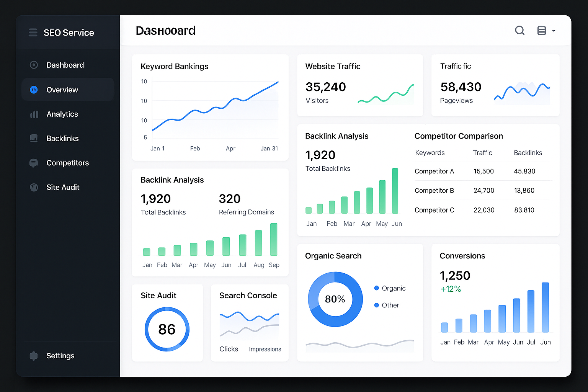Click the Backlinks sidebar icon
The image size is (588, 392).
[x=34, y=139]
